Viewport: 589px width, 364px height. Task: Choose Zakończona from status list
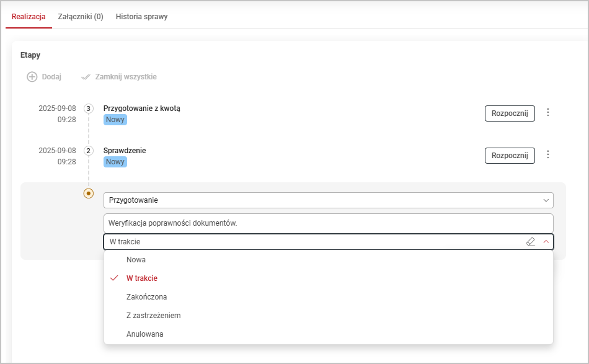coord(146,297)
